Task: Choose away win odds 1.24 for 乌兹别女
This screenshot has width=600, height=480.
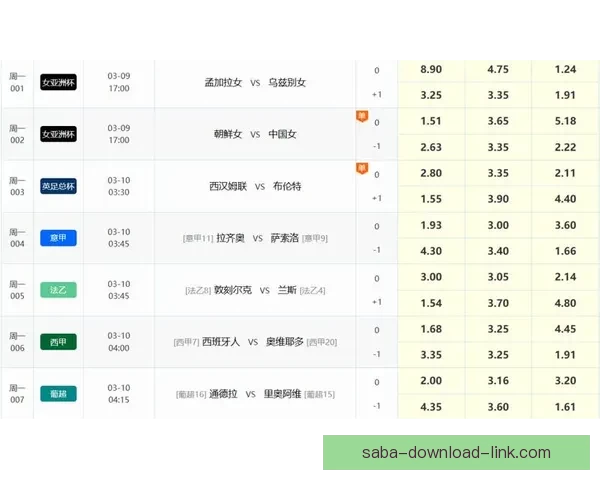Action: click(565, 70)
